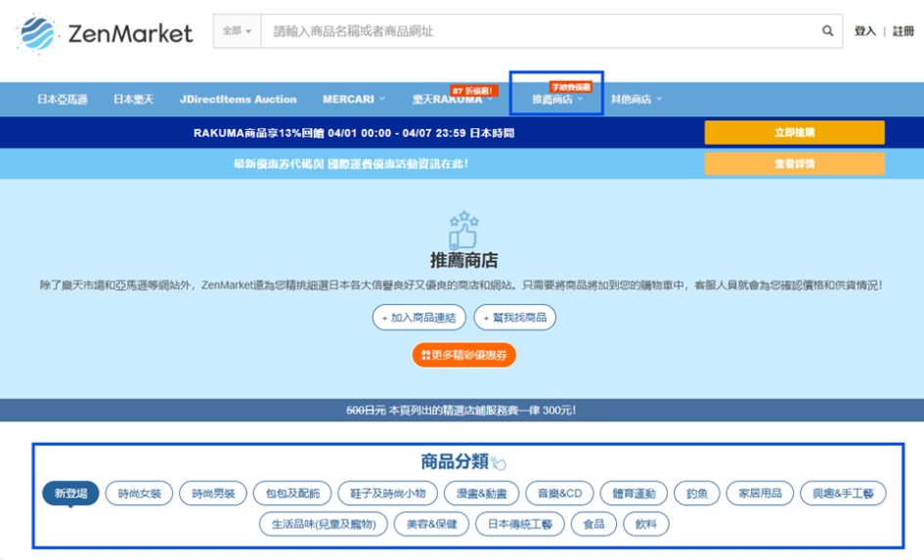Click the ZenMarket logo
Viewport: 924px width, 560px height.
click(105, 33)
